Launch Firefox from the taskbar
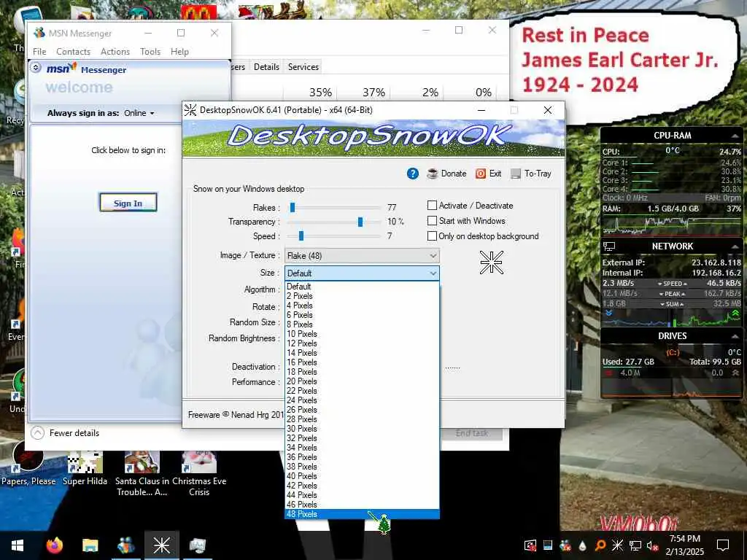The width and height of the screenshot is (747, 560). point(55,545)
